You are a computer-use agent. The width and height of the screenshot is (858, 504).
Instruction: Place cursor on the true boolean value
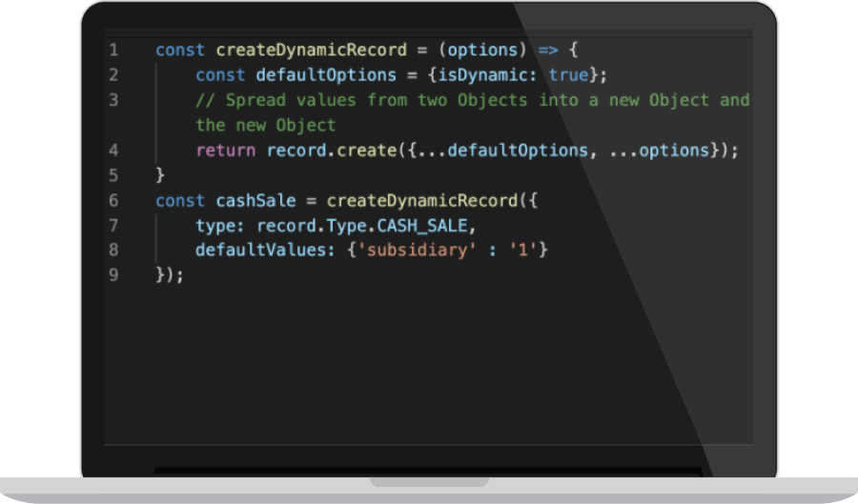(x=568, y=74)
